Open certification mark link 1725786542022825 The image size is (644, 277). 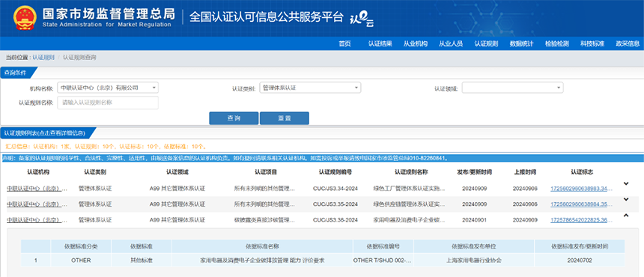(x=582, y=220)
